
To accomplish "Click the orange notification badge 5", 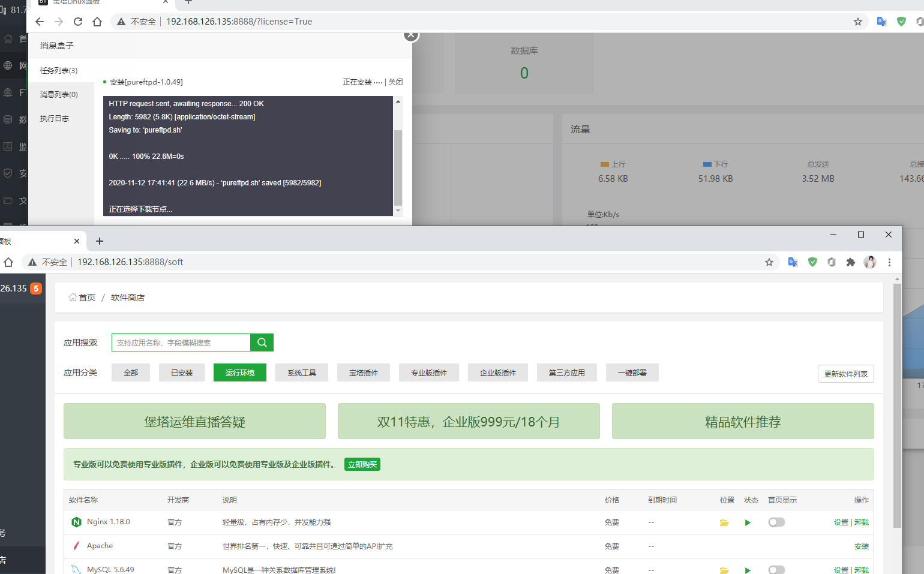I will tap(36, 288).
